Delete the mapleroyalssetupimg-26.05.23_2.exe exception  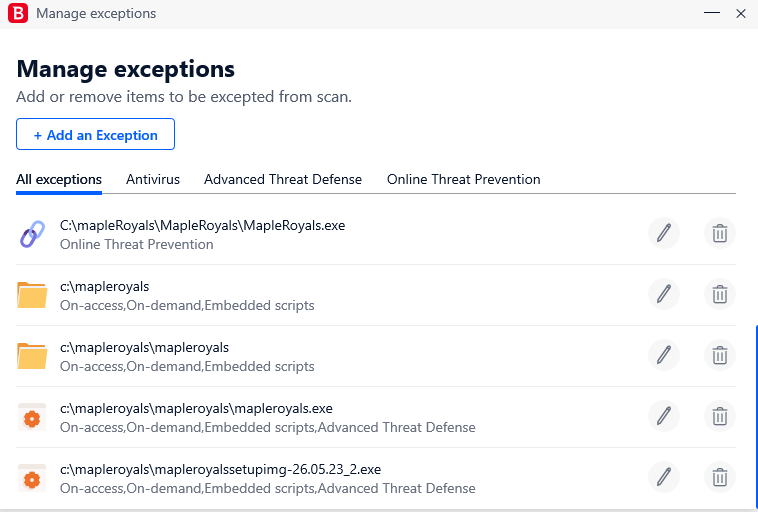pos(720,477)
